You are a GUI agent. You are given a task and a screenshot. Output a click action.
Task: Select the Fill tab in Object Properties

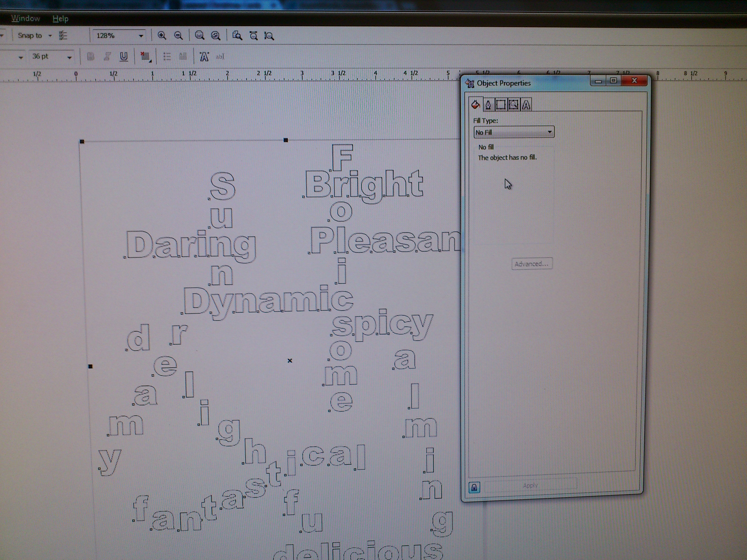[475, 104]
